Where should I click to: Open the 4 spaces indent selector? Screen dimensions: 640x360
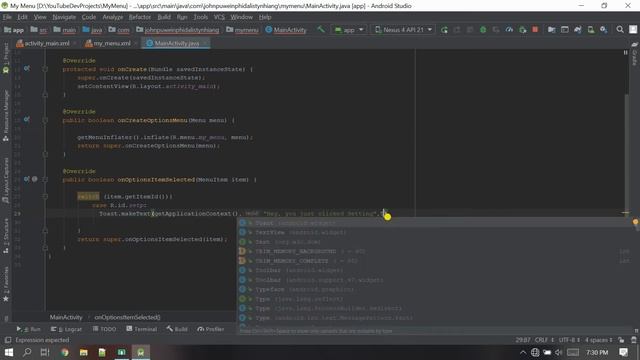[598, 340]
